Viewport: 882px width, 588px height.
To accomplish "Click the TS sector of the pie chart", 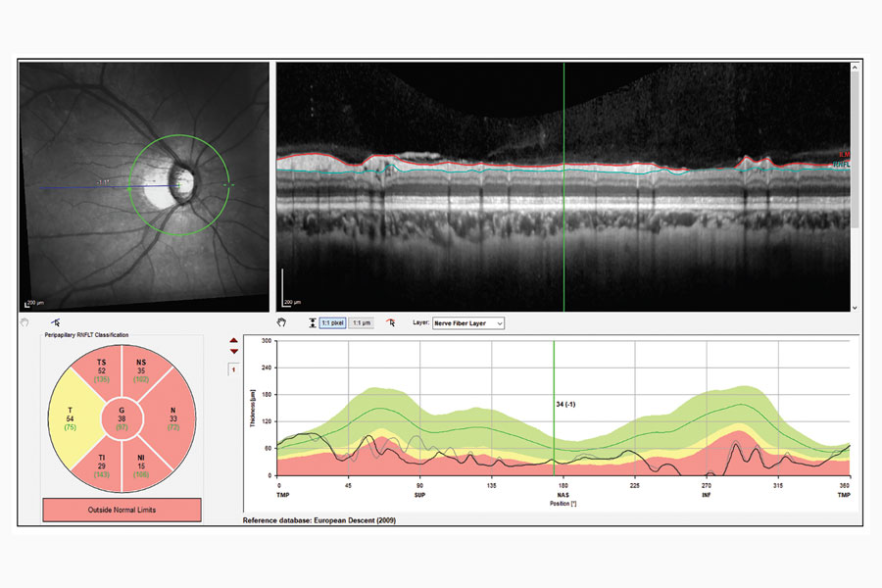I will 100,373.
